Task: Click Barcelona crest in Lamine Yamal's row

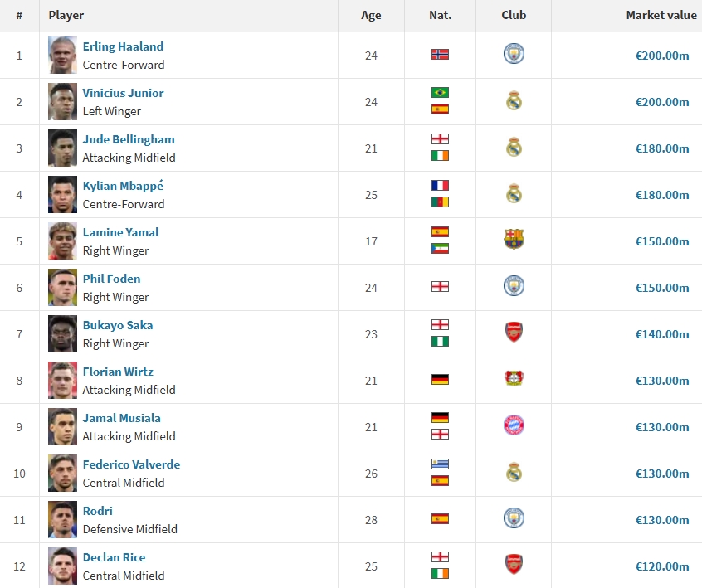Action: tap(514, 241)
